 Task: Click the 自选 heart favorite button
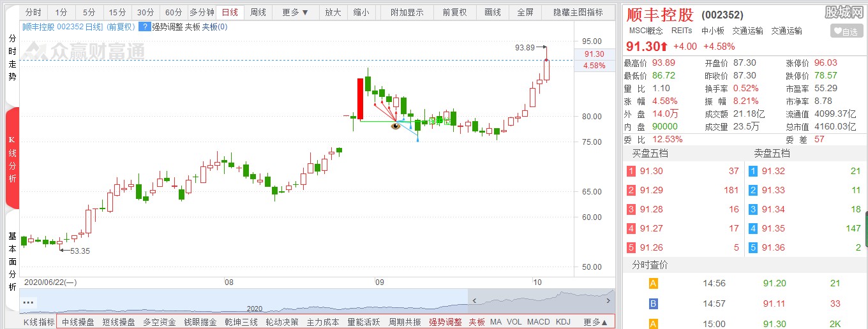point(846,31)
